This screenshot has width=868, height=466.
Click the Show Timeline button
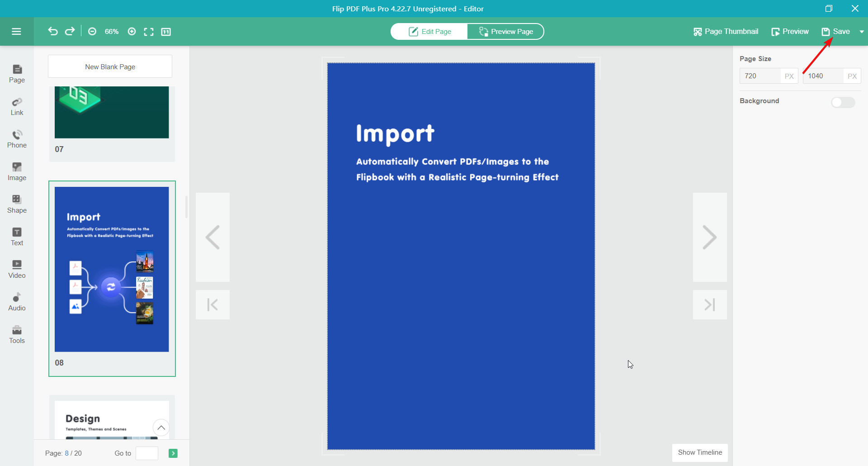click(699, 452)
